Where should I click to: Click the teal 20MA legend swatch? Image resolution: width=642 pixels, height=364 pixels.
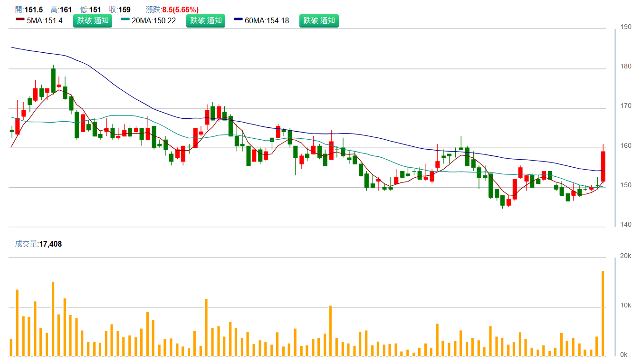(x=125, y=20)
